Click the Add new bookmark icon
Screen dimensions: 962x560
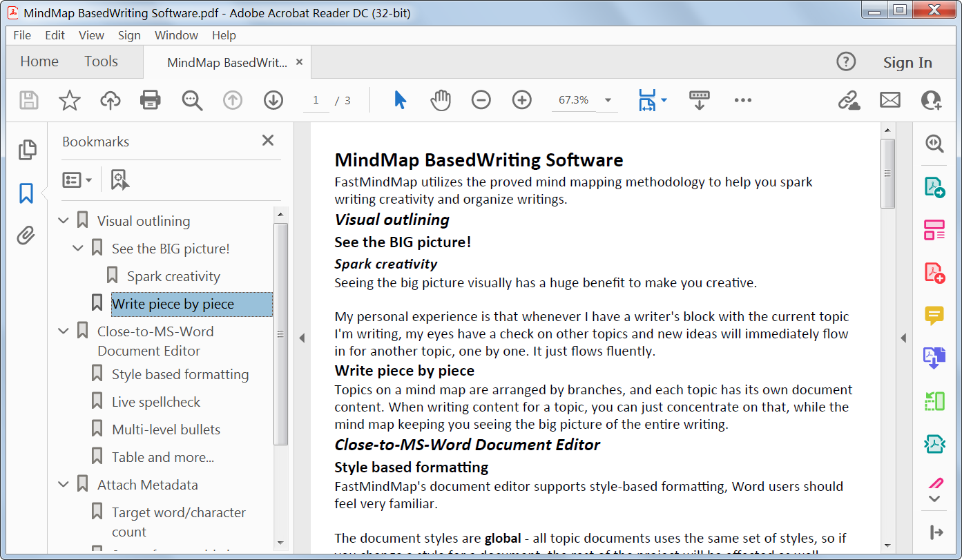(120, 180)
